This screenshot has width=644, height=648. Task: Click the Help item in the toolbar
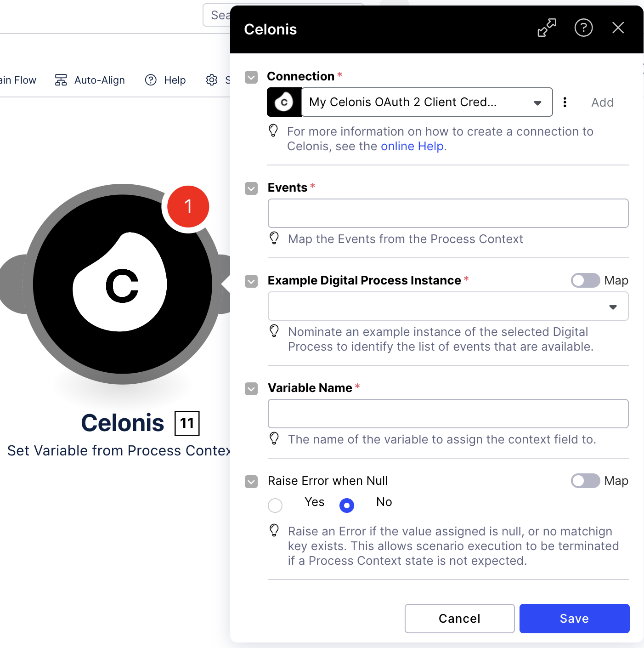(x=165, y=80)
